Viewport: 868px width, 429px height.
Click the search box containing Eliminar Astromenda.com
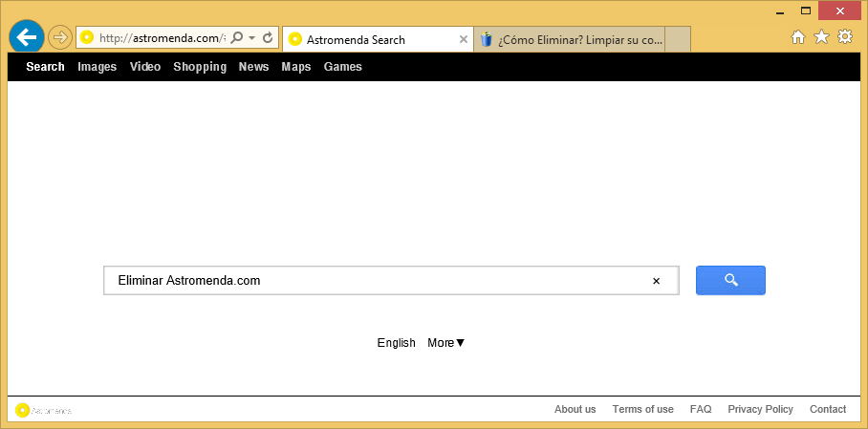tap(391, 281)
